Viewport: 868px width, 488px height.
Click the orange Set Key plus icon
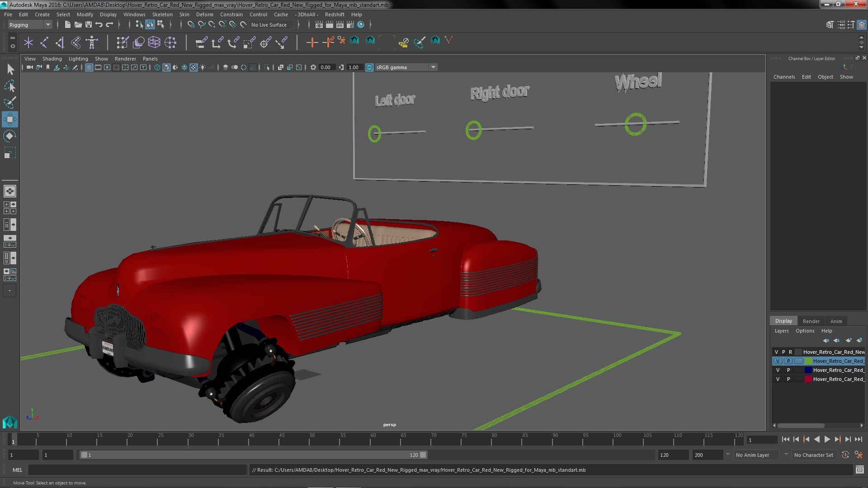[311, 42]
